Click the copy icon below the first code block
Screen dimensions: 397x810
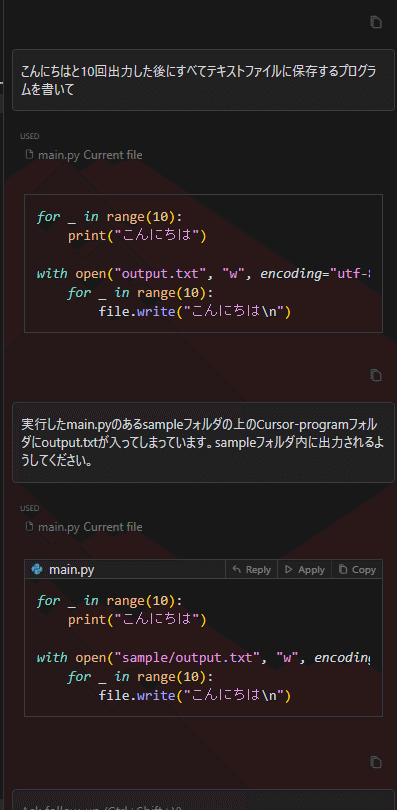[x=376, y=376]
